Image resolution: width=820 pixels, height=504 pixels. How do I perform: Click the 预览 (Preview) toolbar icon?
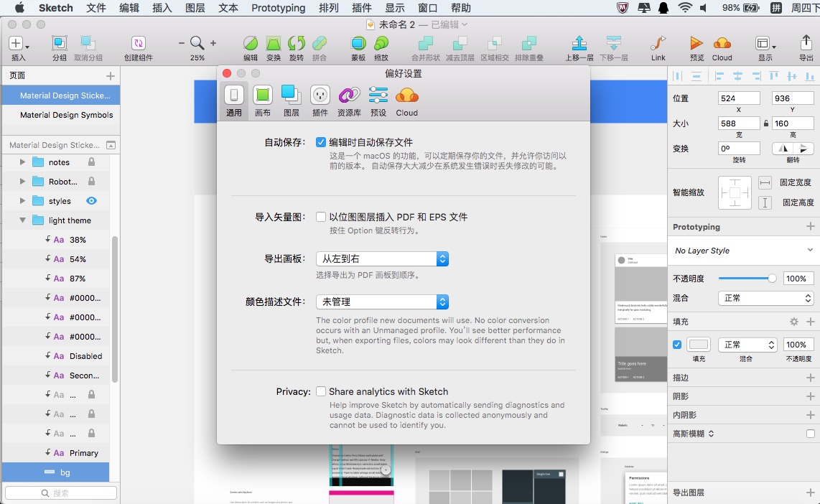tap(694, 42)
